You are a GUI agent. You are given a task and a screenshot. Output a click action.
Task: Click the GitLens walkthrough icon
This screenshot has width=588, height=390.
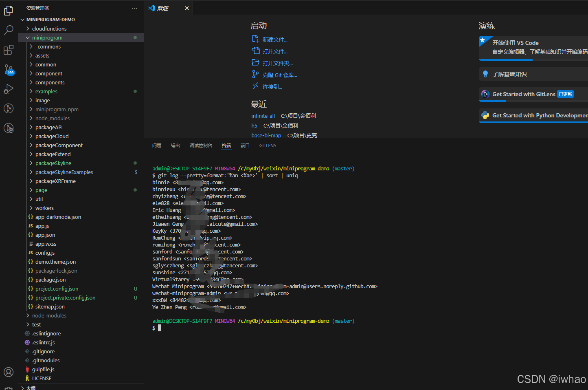(485, 94)
